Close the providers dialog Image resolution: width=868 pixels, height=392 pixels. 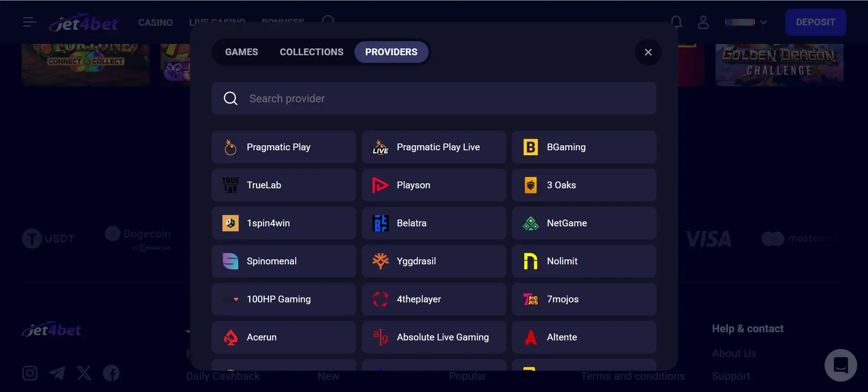pyautogui.click(x=648, y=52)
